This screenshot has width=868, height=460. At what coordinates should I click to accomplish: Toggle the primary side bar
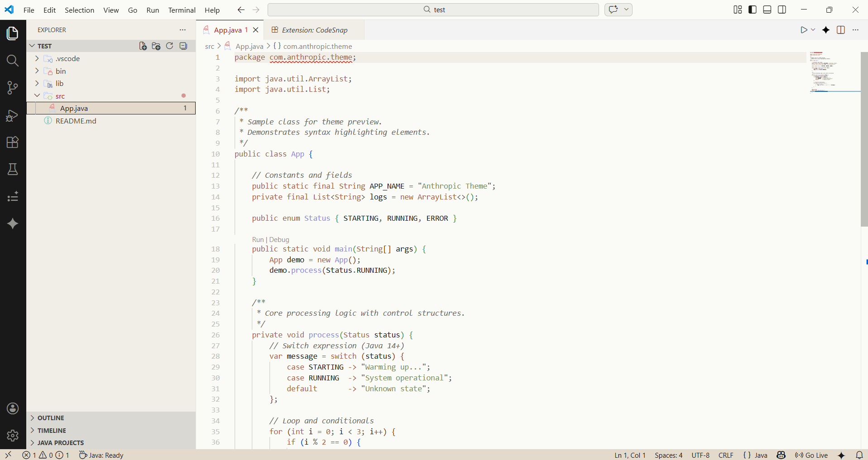tap(753, 10)
